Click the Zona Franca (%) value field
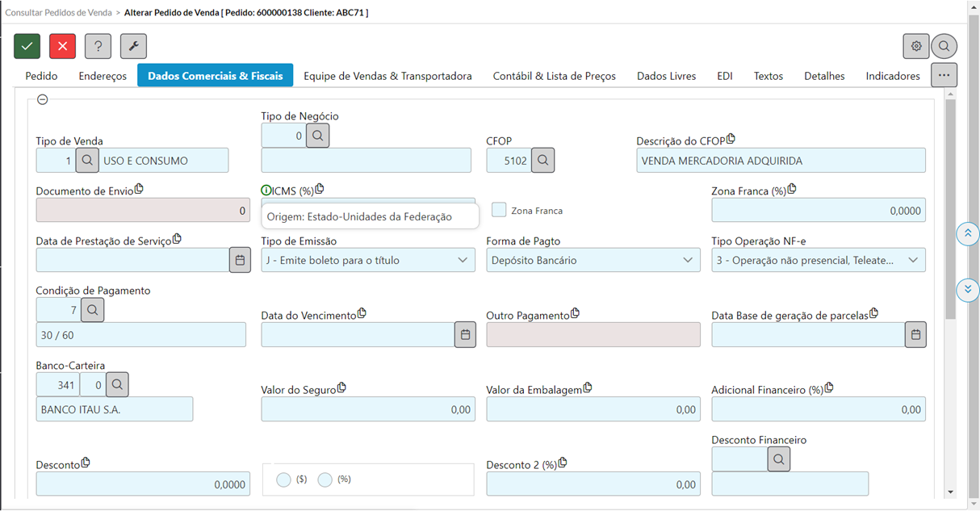The height and width of the screenshot is (511, 980). [x=819, y=210]
